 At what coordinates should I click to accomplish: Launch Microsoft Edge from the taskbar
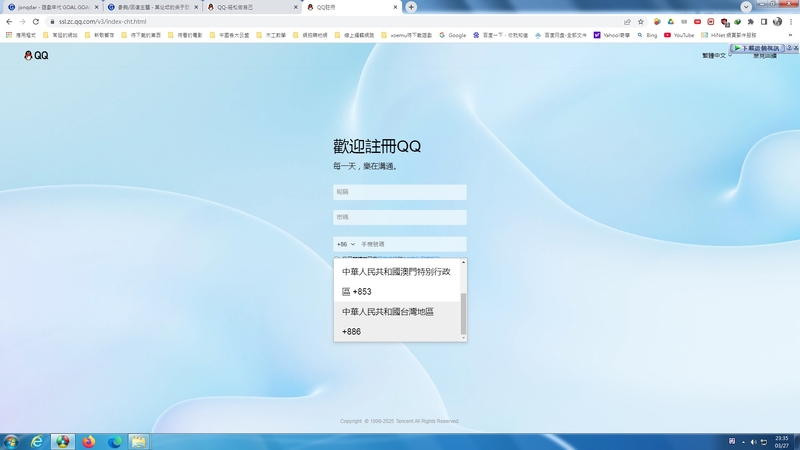[114, 441]
